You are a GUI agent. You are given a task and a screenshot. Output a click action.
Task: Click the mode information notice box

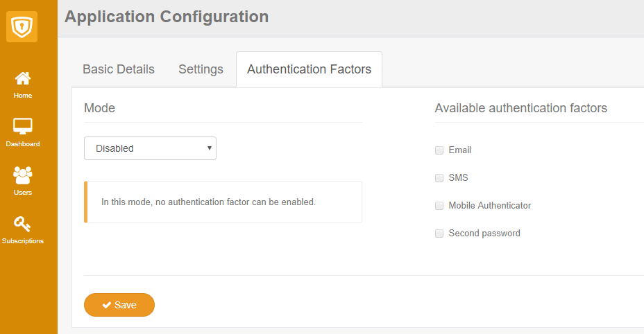[x=223, y=202]
